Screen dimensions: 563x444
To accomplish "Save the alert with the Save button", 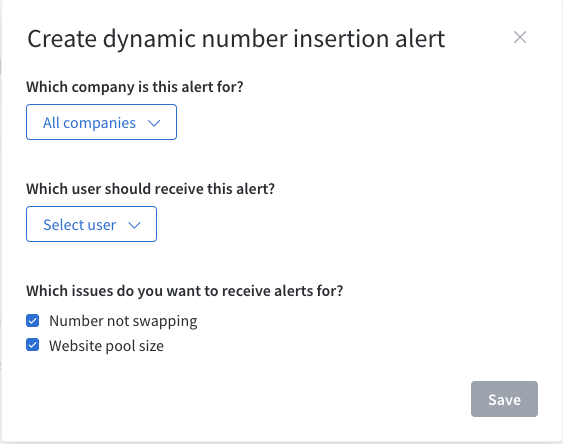I will point(504,399).
